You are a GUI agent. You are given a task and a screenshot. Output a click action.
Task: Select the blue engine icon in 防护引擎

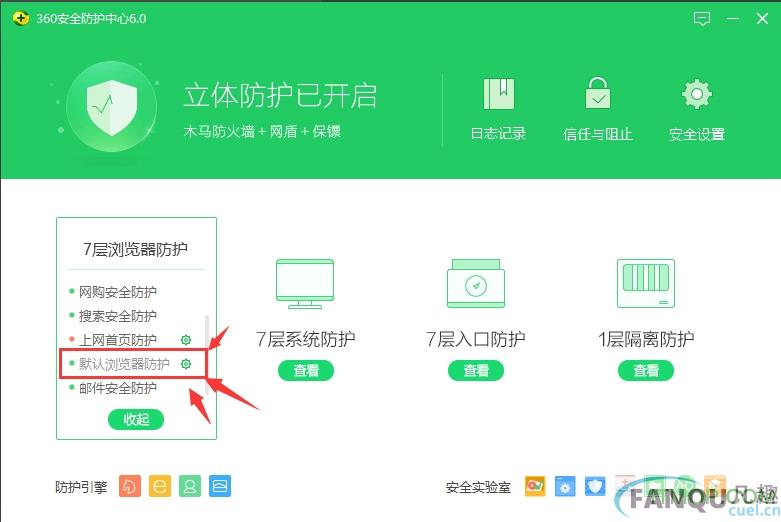[x=220, y=486]
